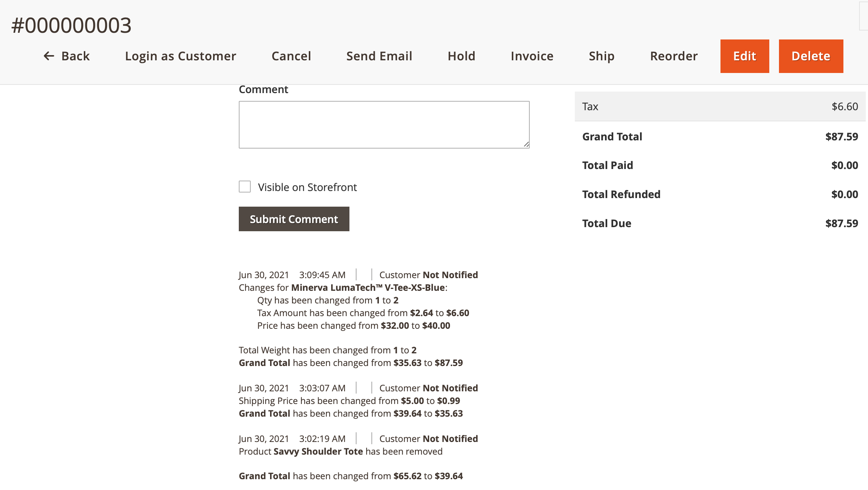
Task: Click Send Email button
Action: coord(379,56)
